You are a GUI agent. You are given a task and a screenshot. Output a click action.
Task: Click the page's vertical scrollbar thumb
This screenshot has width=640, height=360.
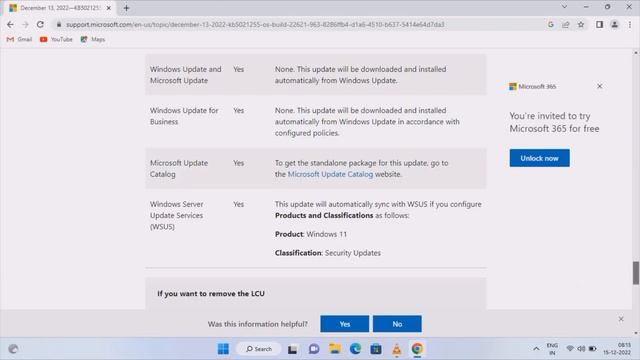pos(636,273)
